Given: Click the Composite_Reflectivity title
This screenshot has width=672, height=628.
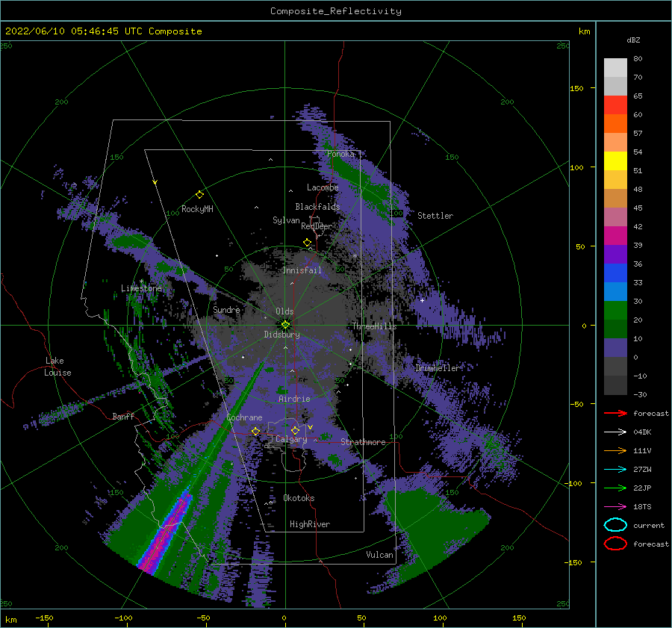Looking at the screenshot, I should click(x=336, y=11).
